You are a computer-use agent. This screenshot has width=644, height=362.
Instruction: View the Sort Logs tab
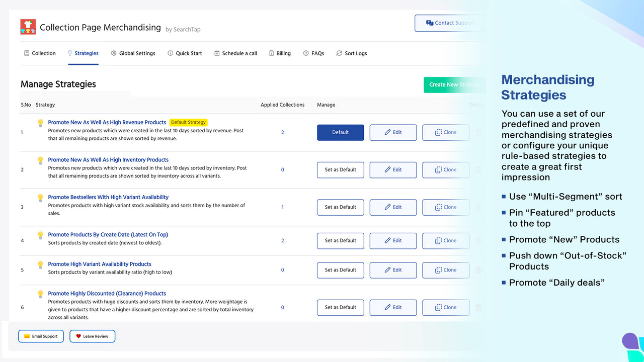(x=351, y=53)
